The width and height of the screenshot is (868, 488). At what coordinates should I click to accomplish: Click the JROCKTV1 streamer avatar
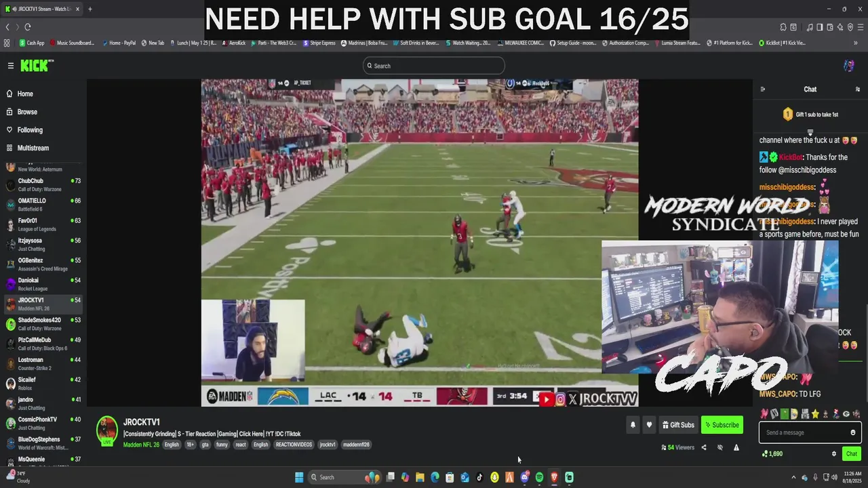coord(107,430)
